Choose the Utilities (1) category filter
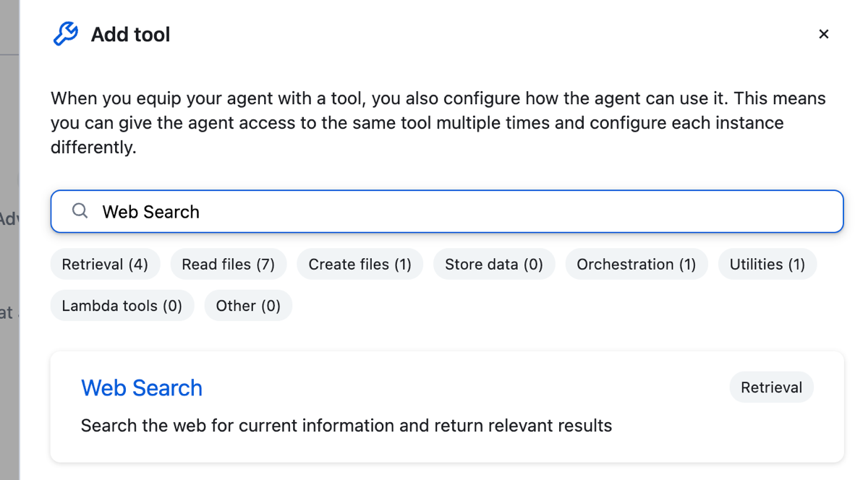 click(x=767, y=264)
